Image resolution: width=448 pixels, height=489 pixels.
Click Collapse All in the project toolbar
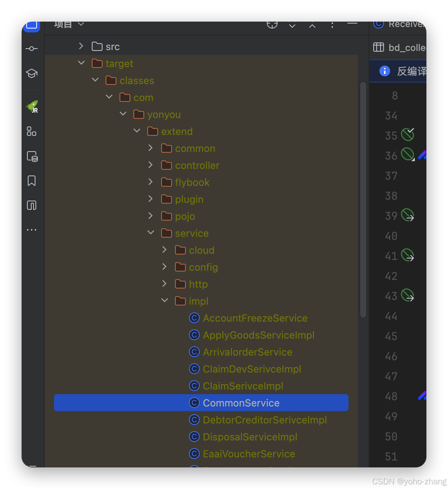312,24
